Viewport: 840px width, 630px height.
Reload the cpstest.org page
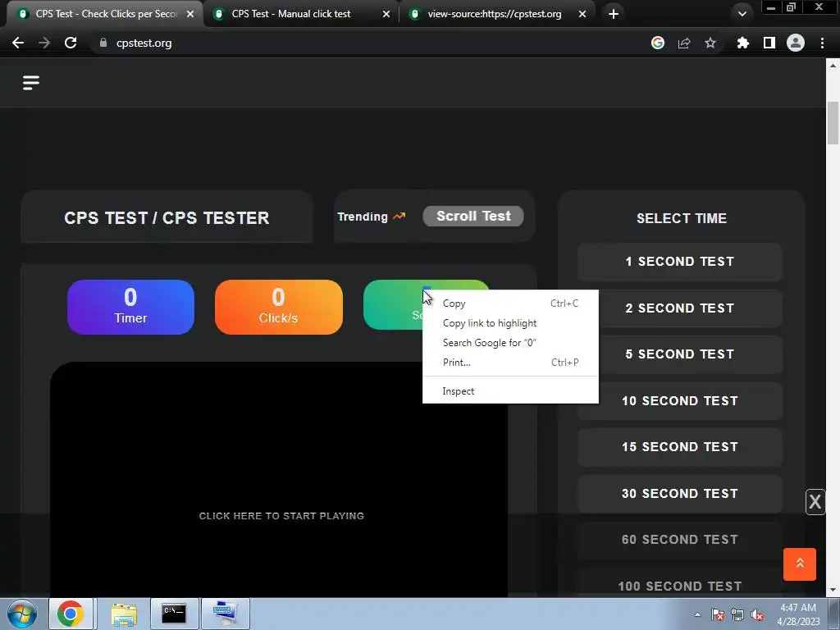71,43
